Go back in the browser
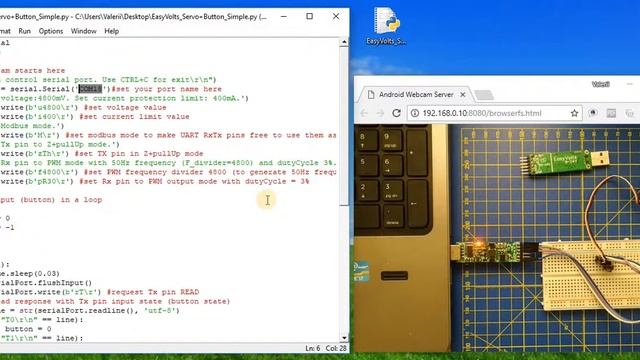This screenshot has height=360, width=640. (x=364, y=113)
